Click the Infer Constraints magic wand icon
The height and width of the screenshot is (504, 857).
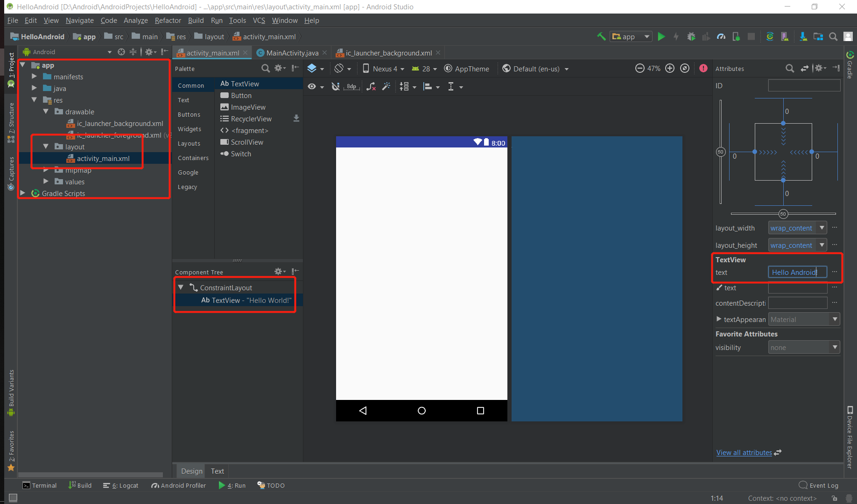coord(386,86)
